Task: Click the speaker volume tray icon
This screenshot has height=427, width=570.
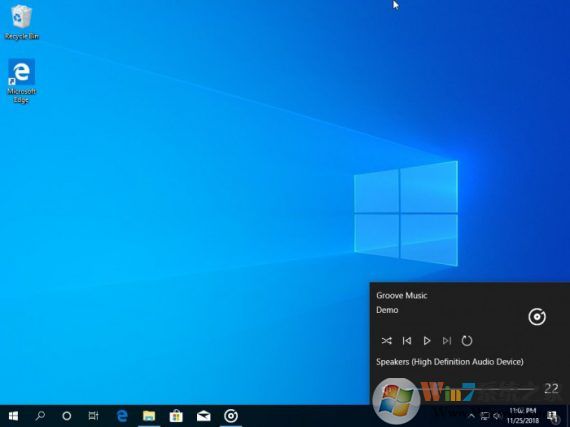Action: (x=497, y=416)
